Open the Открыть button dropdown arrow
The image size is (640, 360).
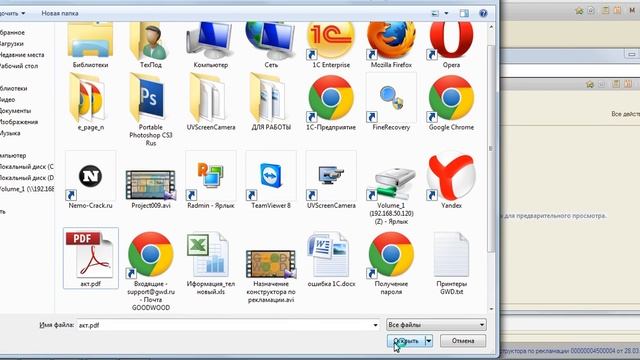(x=429, y=341)
